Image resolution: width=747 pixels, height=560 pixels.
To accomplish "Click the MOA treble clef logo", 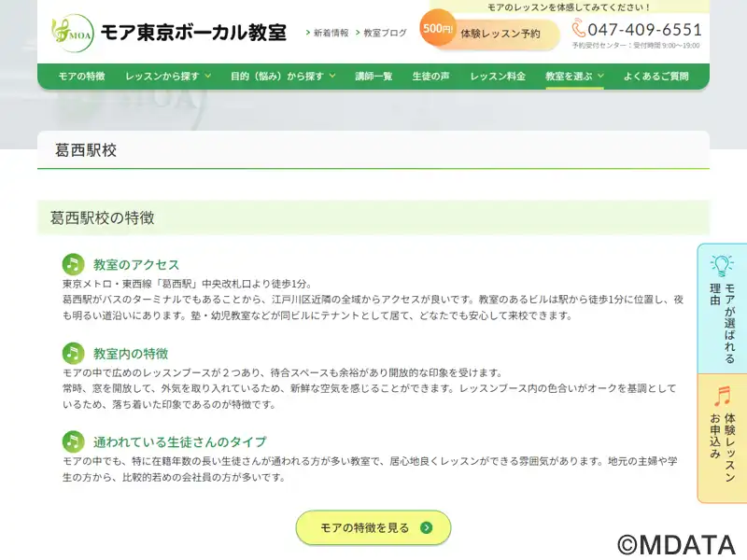I will pos(73,33).
